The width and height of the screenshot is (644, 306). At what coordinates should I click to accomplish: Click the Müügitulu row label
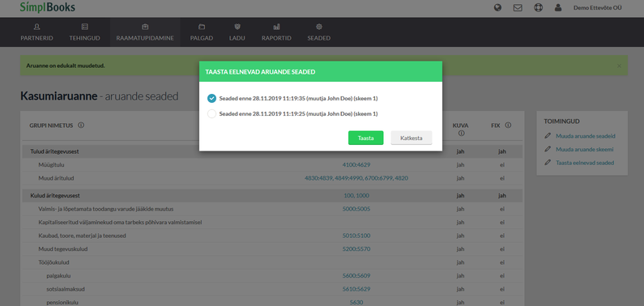point(51,165)
